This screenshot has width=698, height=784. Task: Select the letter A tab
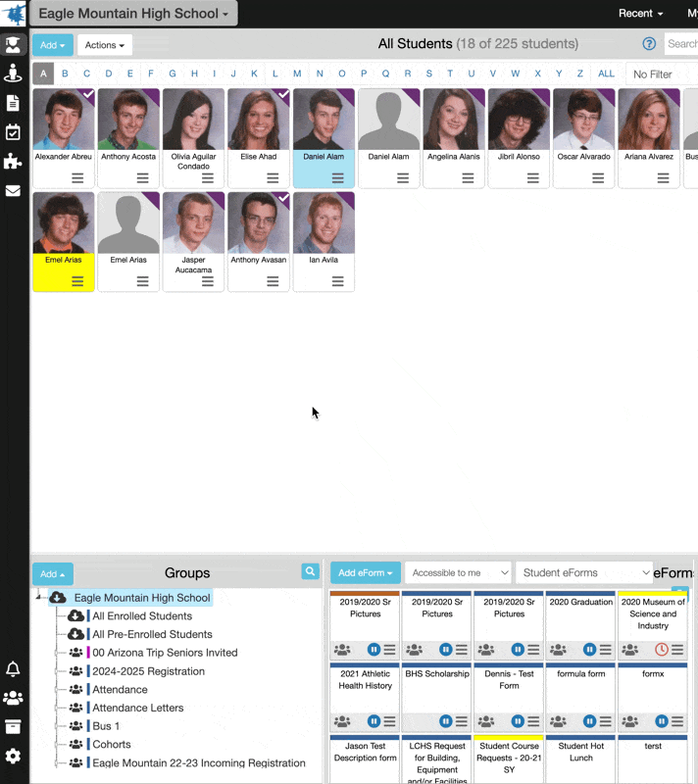pos(43,73)
